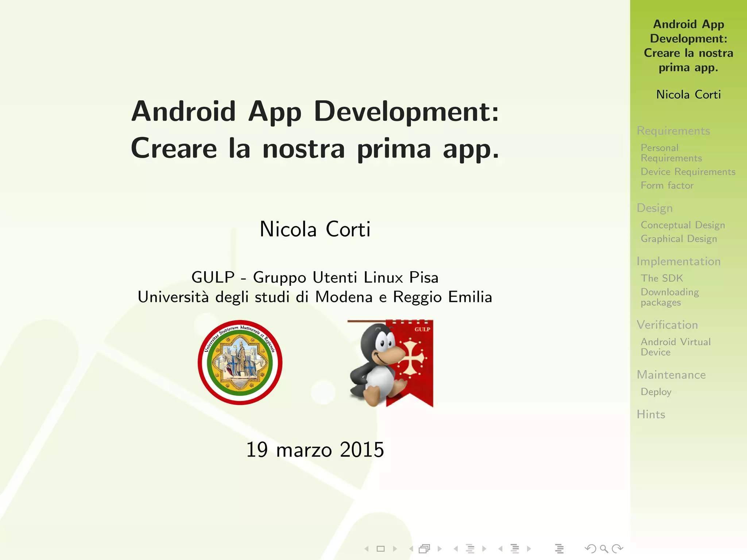Click the university circular seal logo
The width and height of the screenshot is (747, 560).
coord(240,362)
